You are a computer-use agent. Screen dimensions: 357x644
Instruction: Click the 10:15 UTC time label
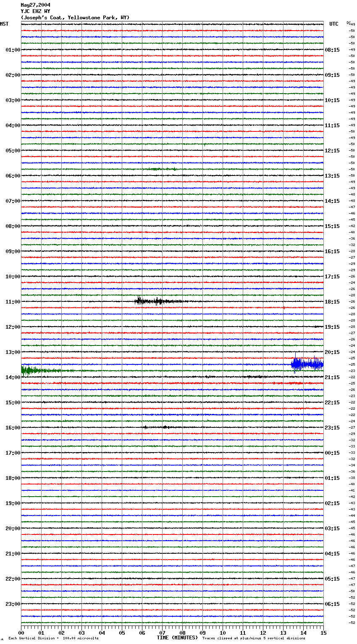point(332,100)
